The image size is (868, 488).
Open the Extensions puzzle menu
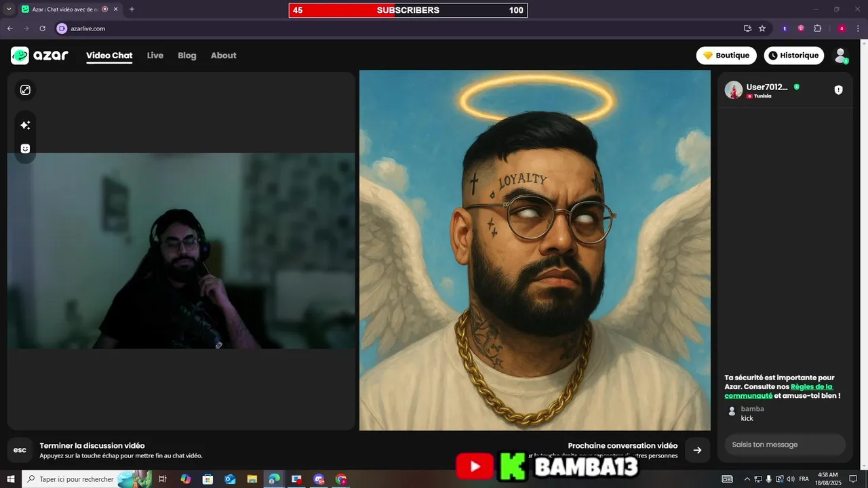(817, 28)
